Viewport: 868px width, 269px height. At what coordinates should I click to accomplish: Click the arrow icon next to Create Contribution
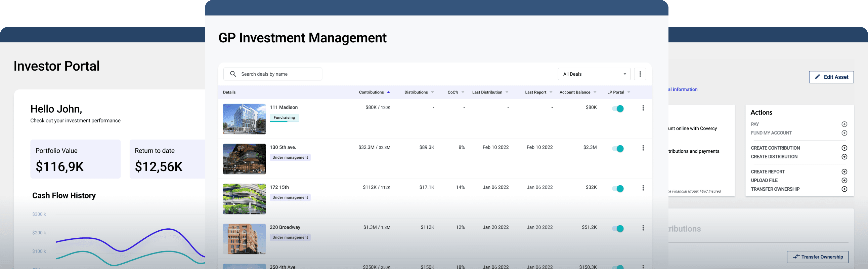(x=844, y=148)
